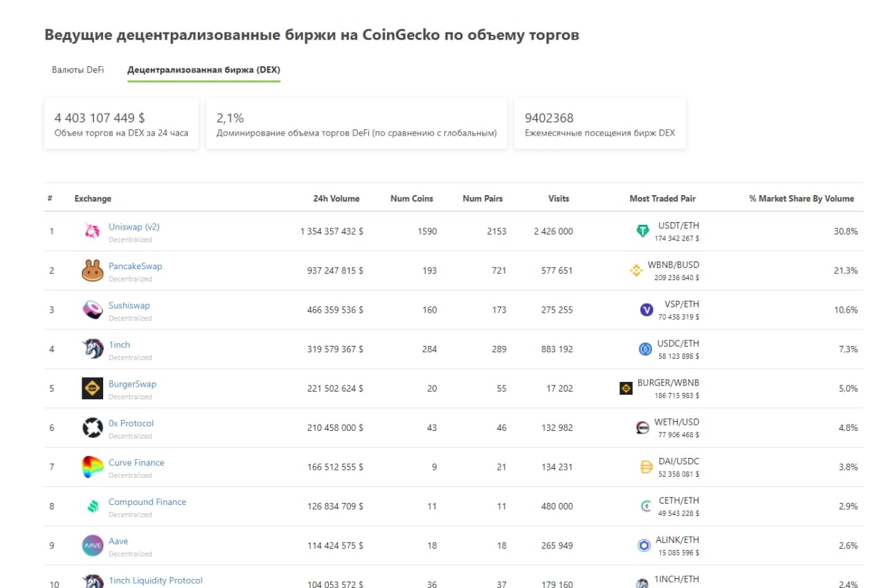Click the WETH/USD traded pair
Screen dimensions: 886x588
click(677, 423)
